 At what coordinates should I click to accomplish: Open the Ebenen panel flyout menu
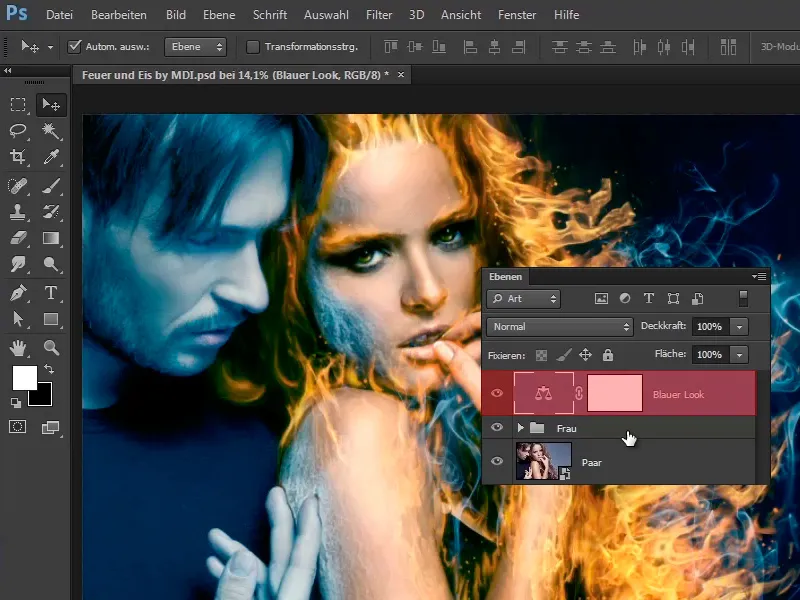coord(759,277)
